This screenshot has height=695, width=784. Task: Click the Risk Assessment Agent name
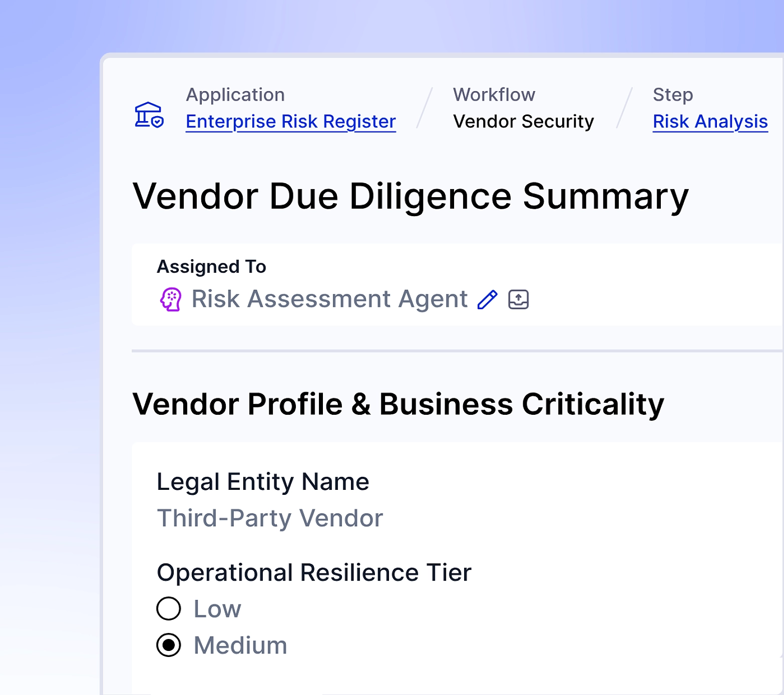(329, 299)
